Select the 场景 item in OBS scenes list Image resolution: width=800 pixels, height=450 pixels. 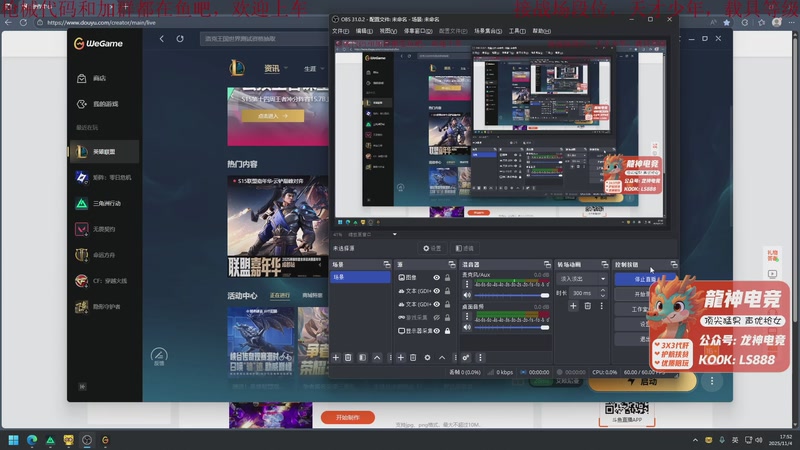361,277
